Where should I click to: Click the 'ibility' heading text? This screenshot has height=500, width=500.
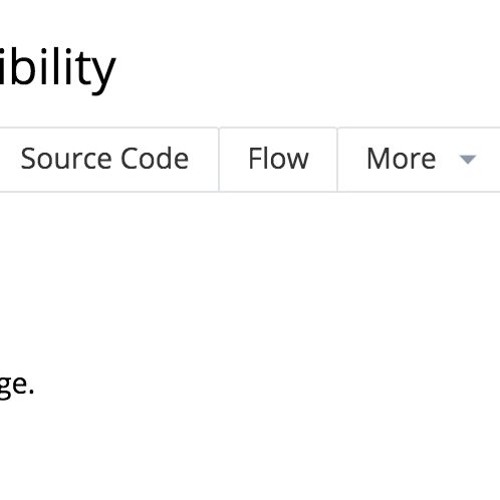point(57,70)
